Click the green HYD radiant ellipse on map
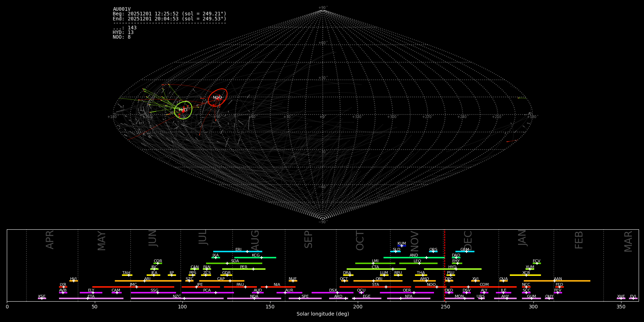The image size is (644, 322). point(183,110)
